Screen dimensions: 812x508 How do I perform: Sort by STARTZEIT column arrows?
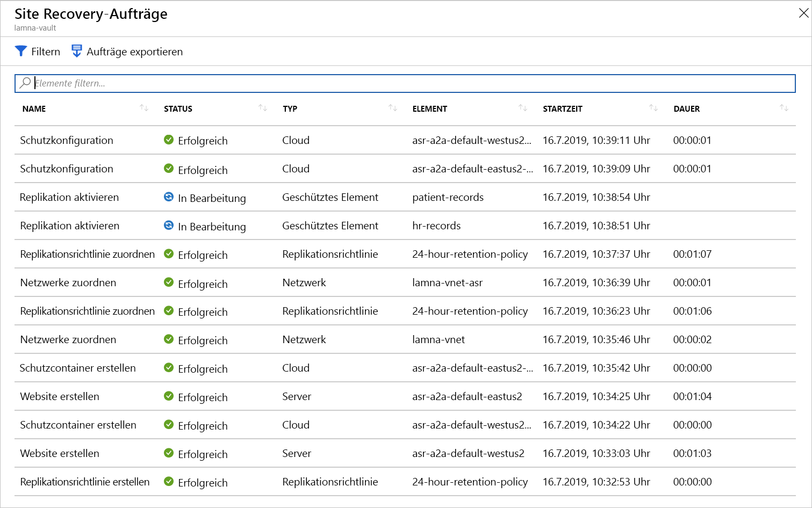[653, 108]
